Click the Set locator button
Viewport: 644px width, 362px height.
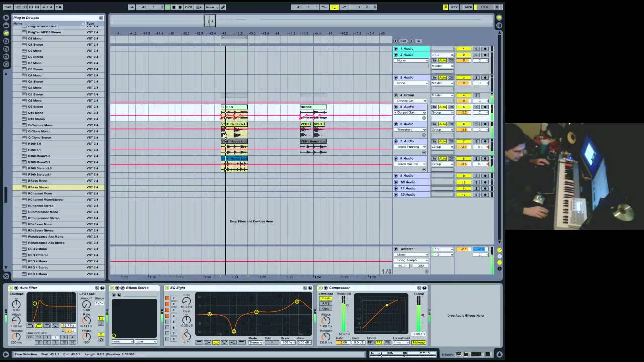404,41
